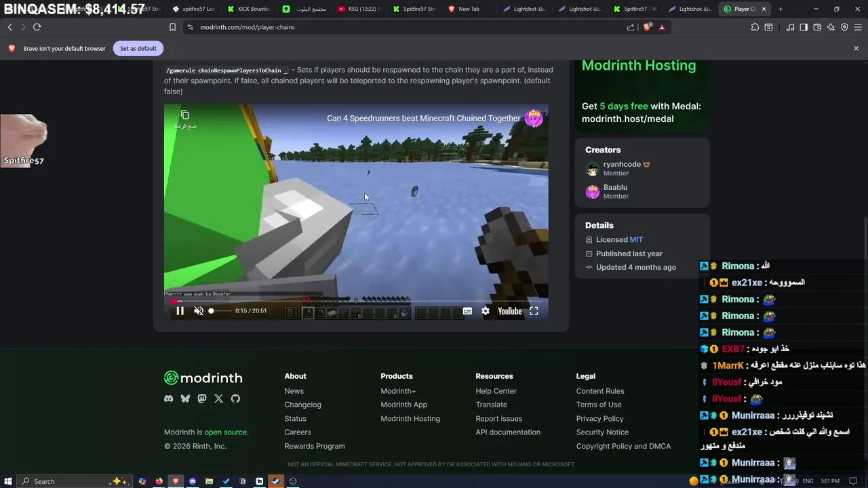Screen dimensions: 868x488
Task: Close the active Player Chains tab
Action: tap(764, 9)
